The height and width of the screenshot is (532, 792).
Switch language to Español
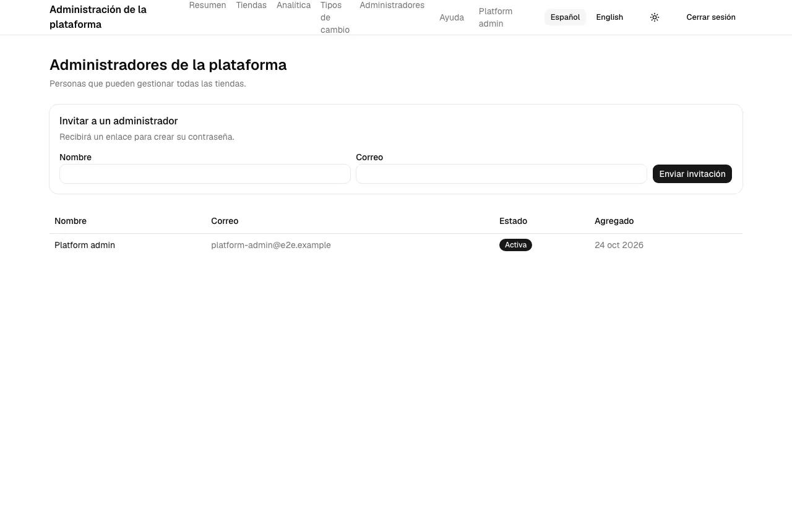pyautogui.click(x=565, y=17)
